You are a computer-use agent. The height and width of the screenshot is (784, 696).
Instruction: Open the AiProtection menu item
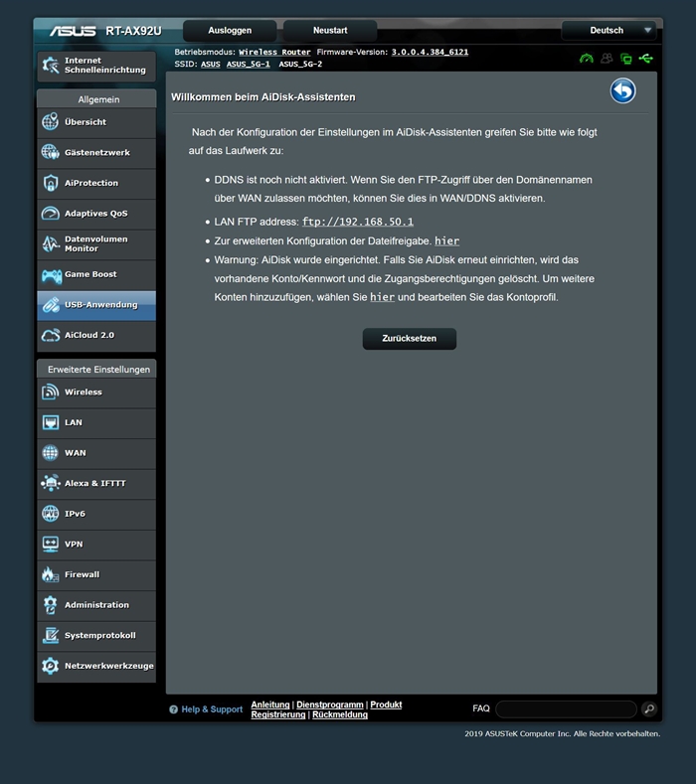pos(96,183)
